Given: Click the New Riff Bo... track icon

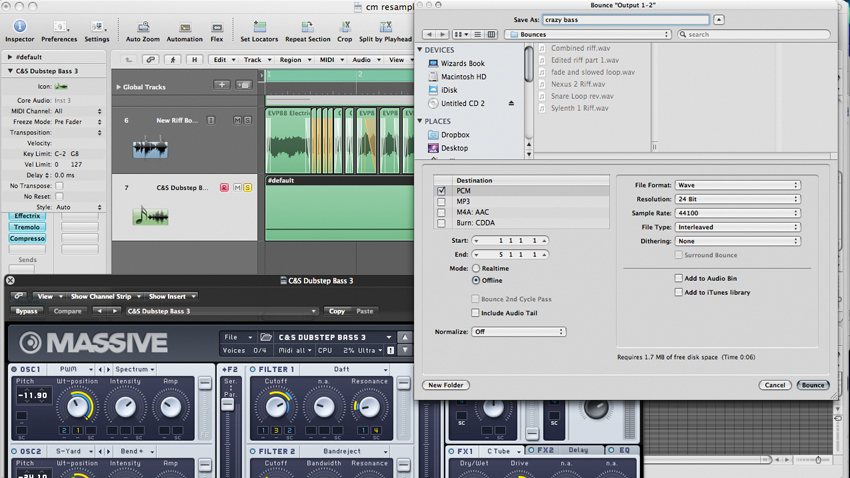Looking at the screenshot, I should (150, 148).
